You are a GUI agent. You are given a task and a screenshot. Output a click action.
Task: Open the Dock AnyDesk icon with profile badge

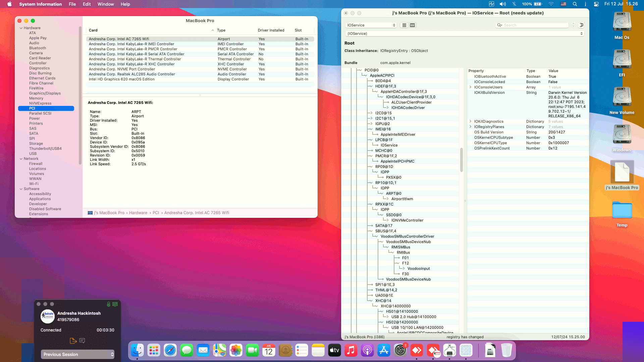click(x=433, y=351)
